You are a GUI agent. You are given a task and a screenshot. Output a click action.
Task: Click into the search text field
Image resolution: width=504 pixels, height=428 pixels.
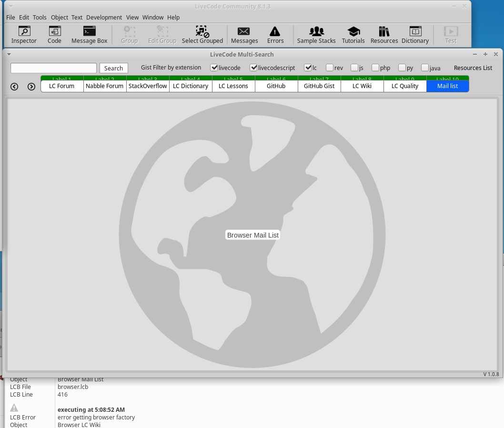[53, 68]
